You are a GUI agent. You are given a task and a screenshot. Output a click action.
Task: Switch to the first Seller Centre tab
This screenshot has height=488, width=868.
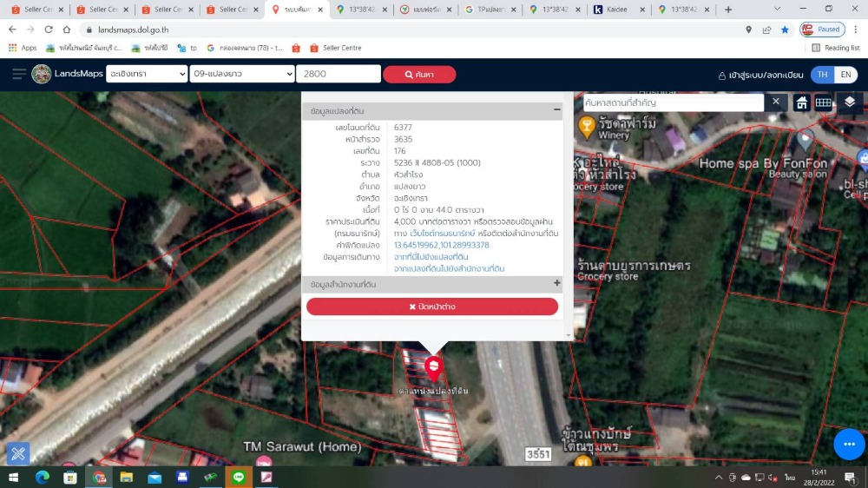37,10
